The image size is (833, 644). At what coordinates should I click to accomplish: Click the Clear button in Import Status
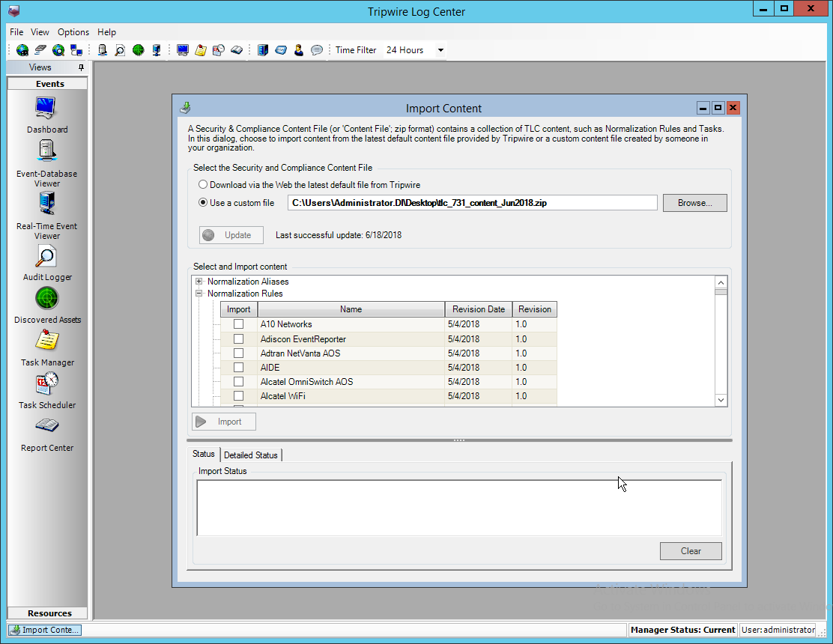(691, 551)
